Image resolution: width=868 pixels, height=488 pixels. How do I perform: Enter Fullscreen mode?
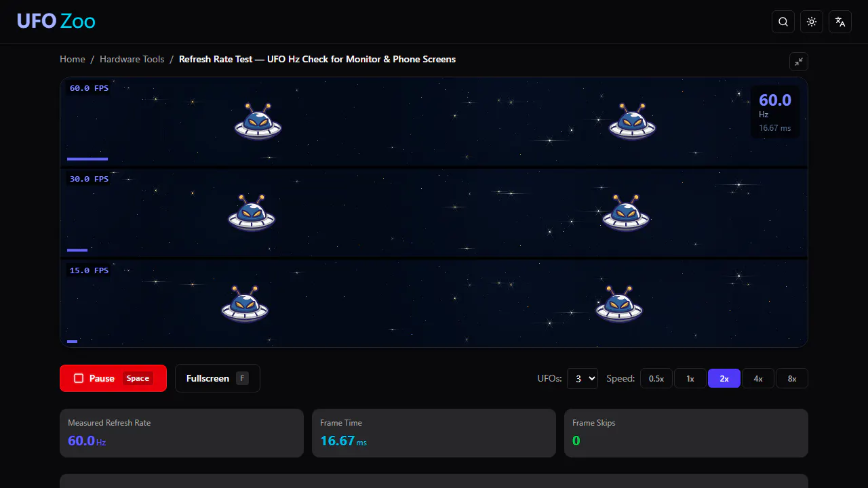pyautogui.click(x=218, y=378)
